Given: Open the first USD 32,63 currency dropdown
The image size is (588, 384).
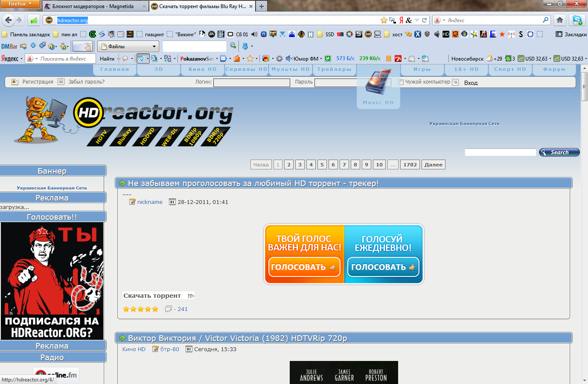Looking at the screenshot, I should pyautogui.click(x=550, y=59).
